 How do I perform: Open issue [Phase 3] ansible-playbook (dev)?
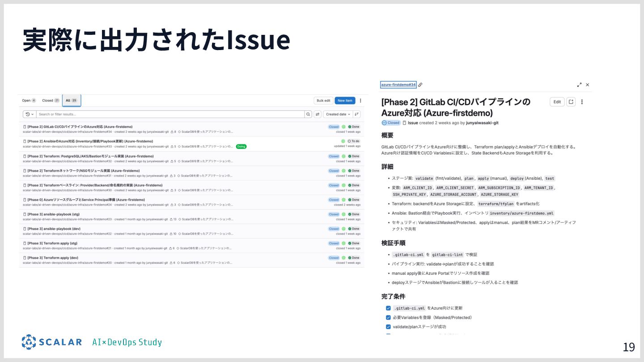click(54, 229)
